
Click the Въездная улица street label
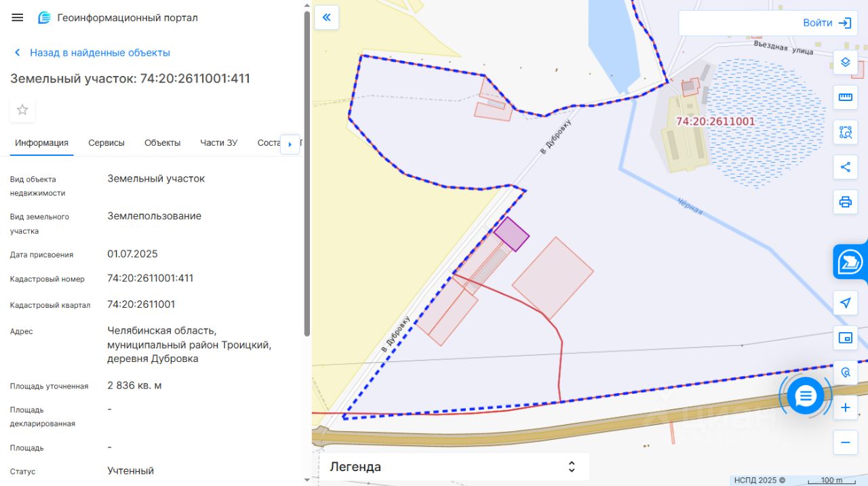783,47
